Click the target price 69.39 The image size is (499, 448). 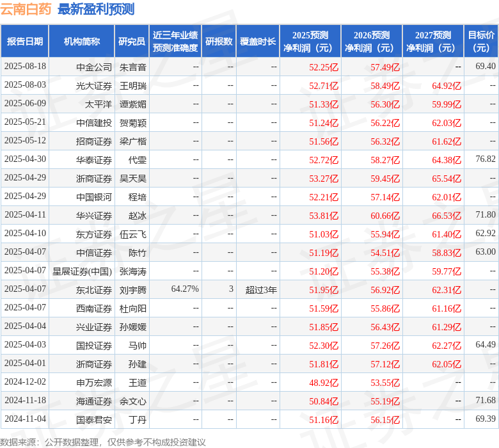[486, 419]
